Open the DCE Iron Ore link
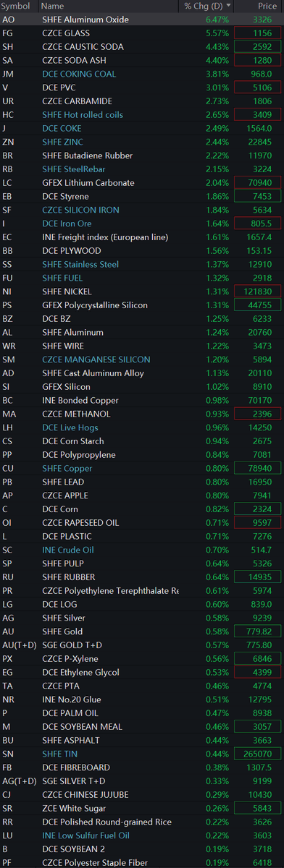This screenshot has width=284, height=868. click(x=67, y=224)
